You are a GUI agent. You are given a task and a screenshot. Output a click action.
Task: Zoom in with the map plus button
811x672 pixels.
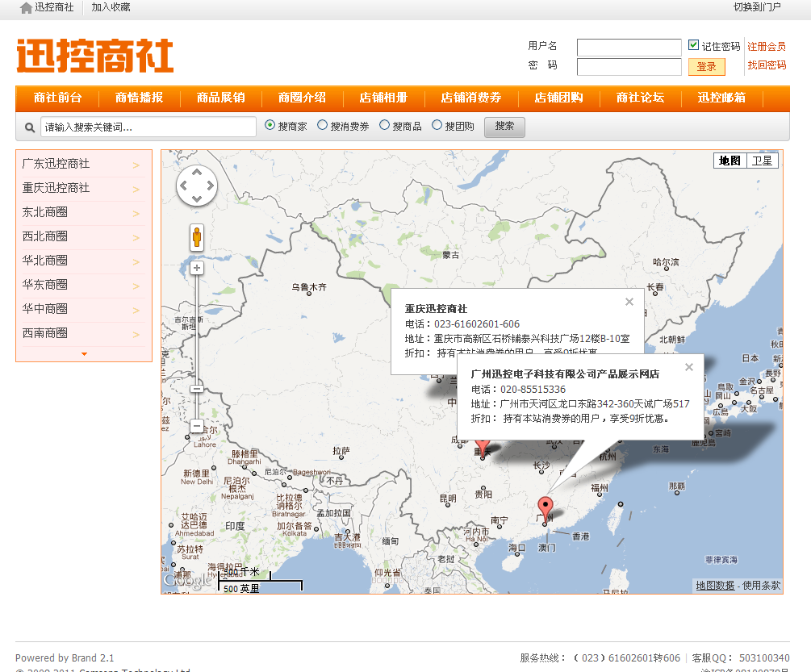[197, 268]
